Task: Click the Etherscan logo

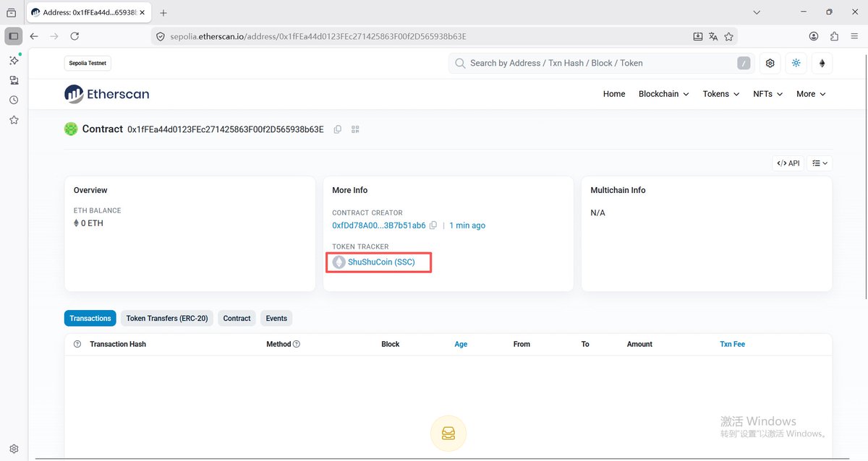Action: coord(107,94)
